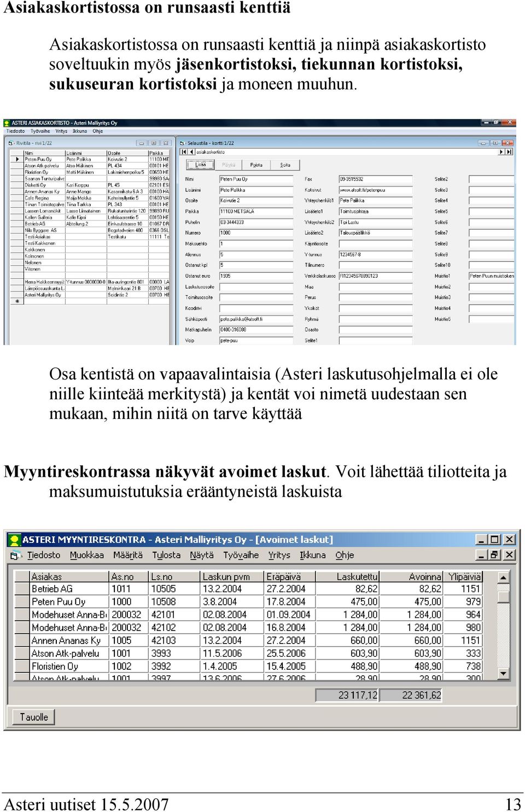Click the Eräpäivä column header
The image size is (525, 812).
point(290,576)
